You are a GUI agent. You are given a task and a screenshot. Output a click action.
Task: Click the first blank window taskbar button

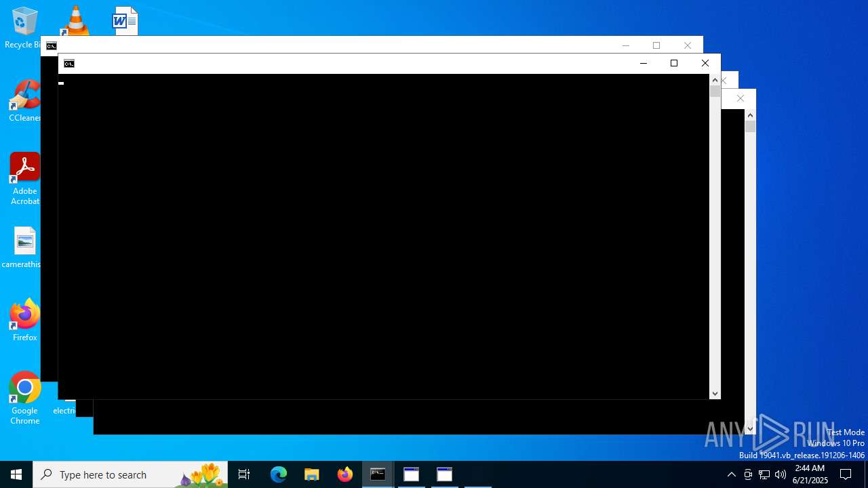point(411,474)
